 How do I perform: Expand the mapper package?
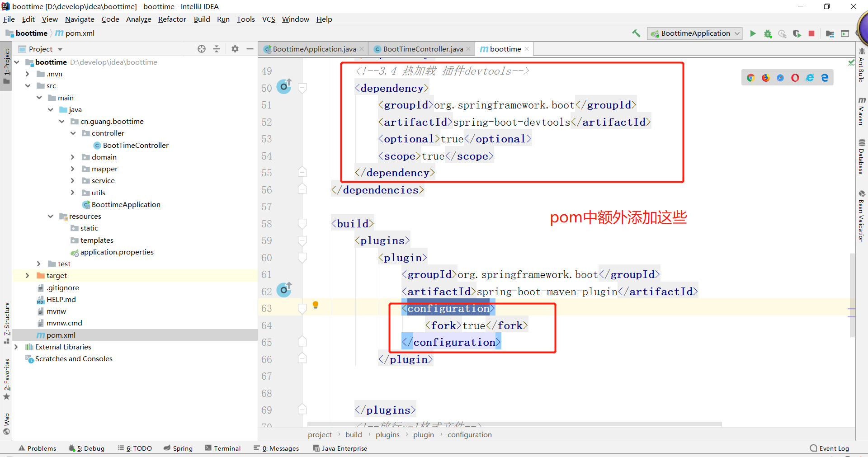(72, 169)
